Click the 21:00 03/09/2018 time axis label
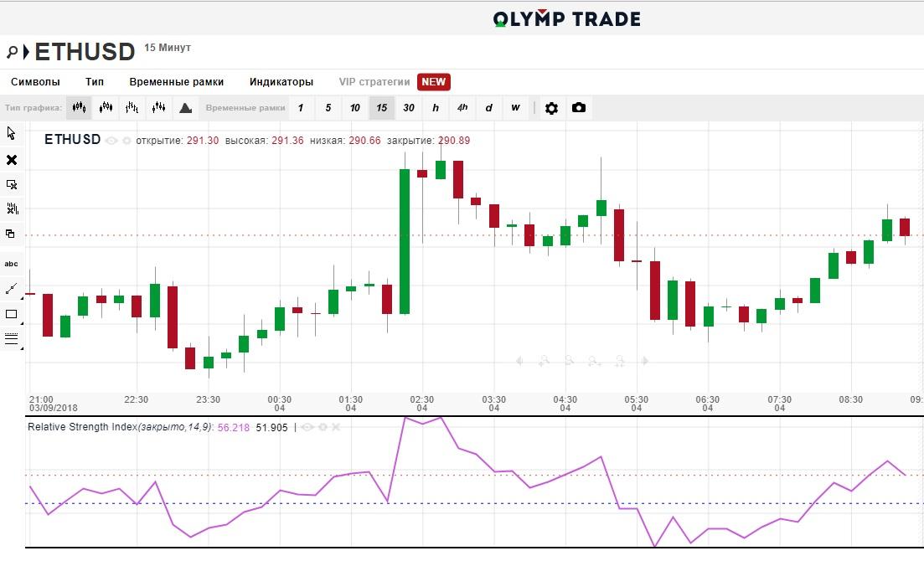This screenshot has height=561, width=924. [x=53, y=404]
